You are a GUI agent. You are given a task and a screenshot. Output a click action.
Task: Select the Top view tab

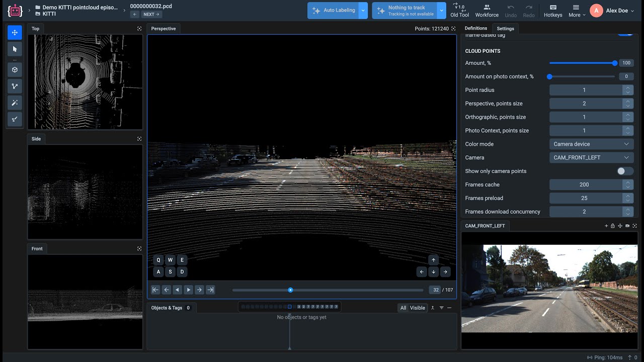tap(35, 29)
